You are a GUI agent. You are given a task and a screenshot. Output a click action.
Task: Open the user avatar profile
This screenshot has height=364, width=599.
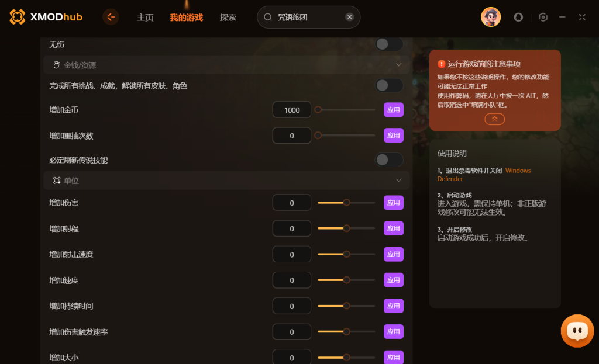491,17
